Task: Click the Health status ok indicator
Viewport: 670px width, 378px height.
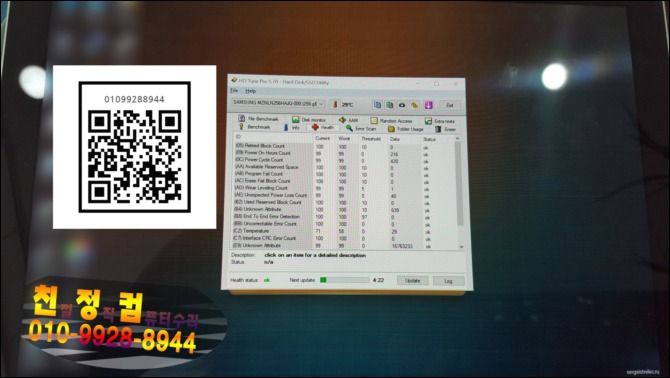Action: pyautogui.click(x=267, y=280)
